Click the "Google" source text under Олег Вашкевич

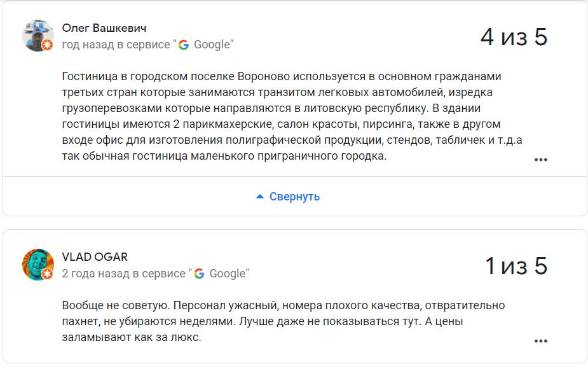tap(211, 45)
